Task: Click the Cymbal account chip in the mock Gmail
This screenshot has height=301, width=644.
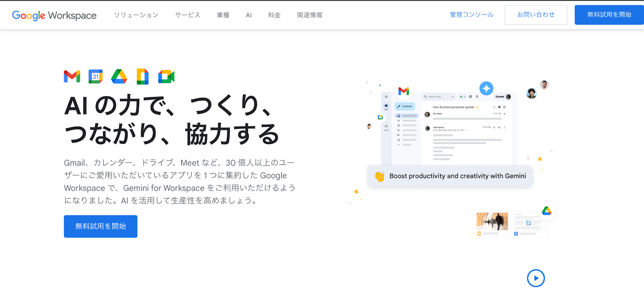Action: pos(503,97)
